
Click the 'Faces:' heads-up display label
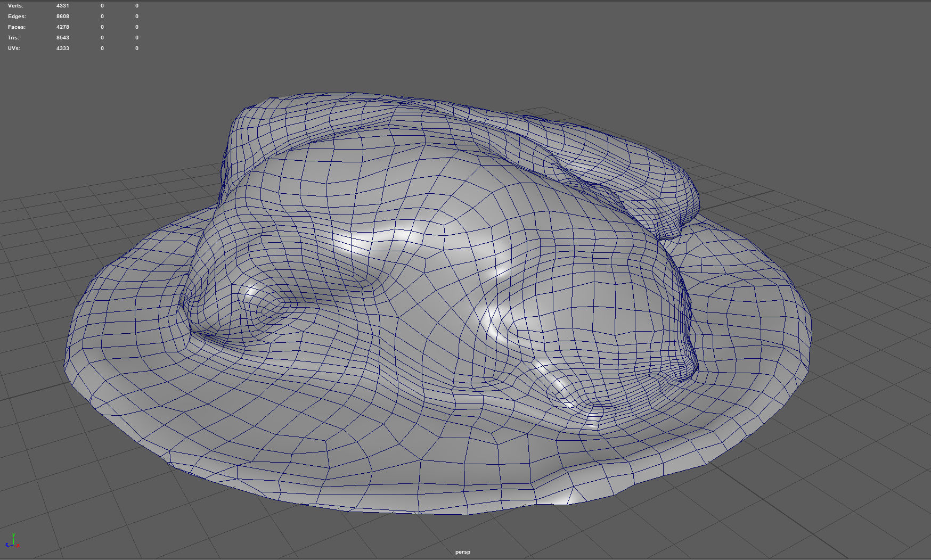[x=17, y=27]
